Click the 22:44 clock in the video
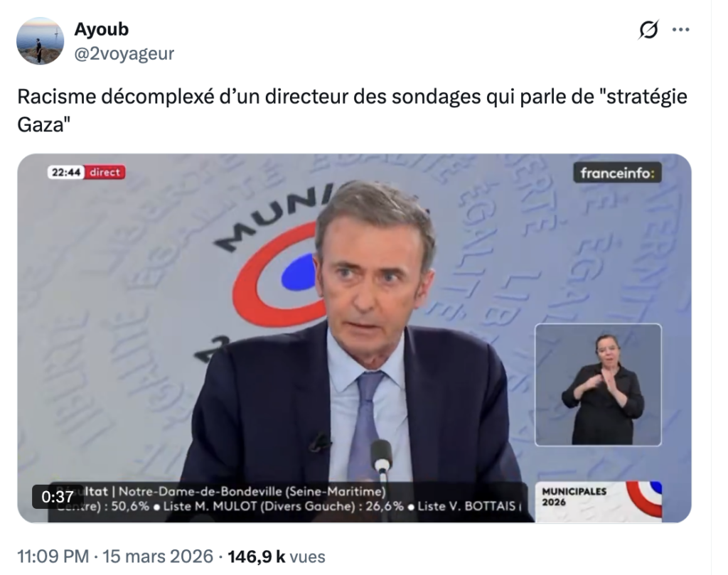This screenshot has height=575, width=728. pos(66,172)
